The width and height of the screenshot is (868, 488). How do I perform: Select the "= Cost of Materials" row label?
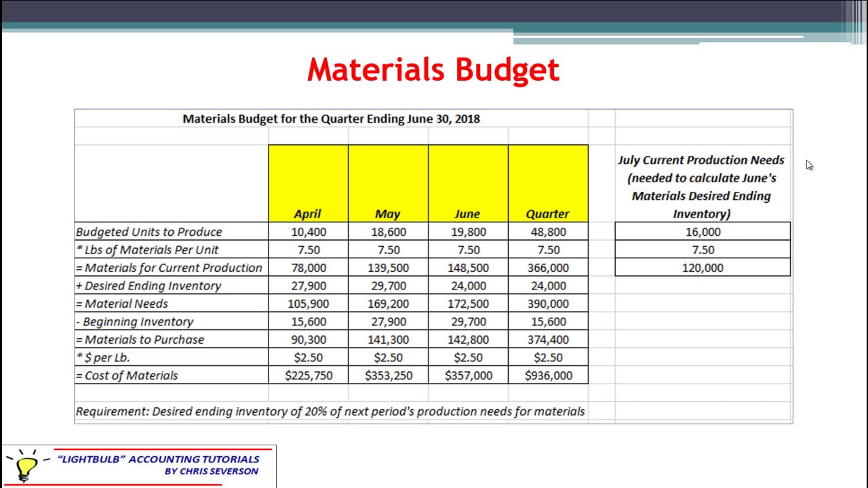tap(127, 375)
